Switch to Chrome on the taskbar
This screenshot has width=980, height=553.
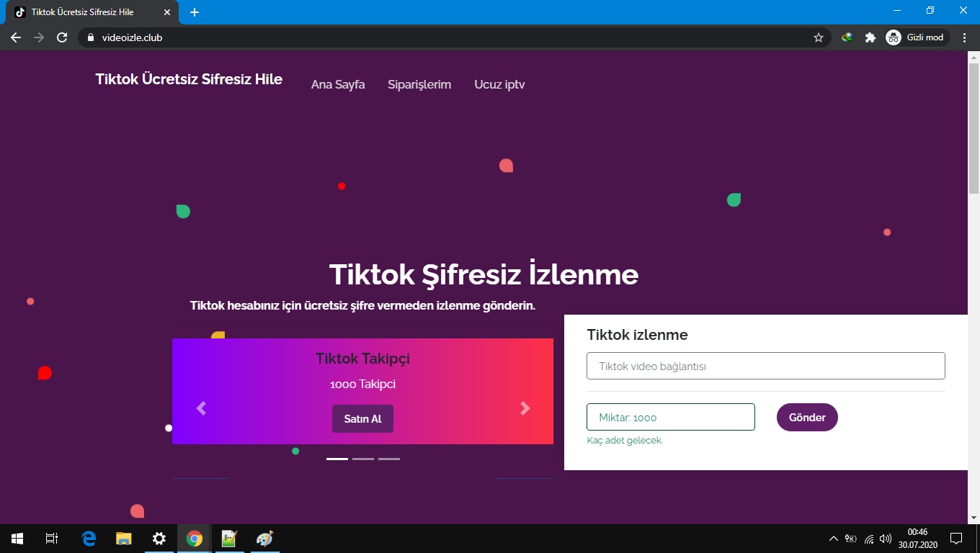(195, 539)
